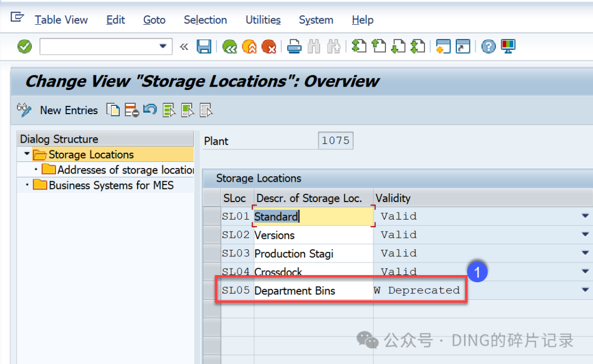The image size is (593, 364).
Task: Open the Help menu
Action: pyautogui.click(x=362, y=20)
